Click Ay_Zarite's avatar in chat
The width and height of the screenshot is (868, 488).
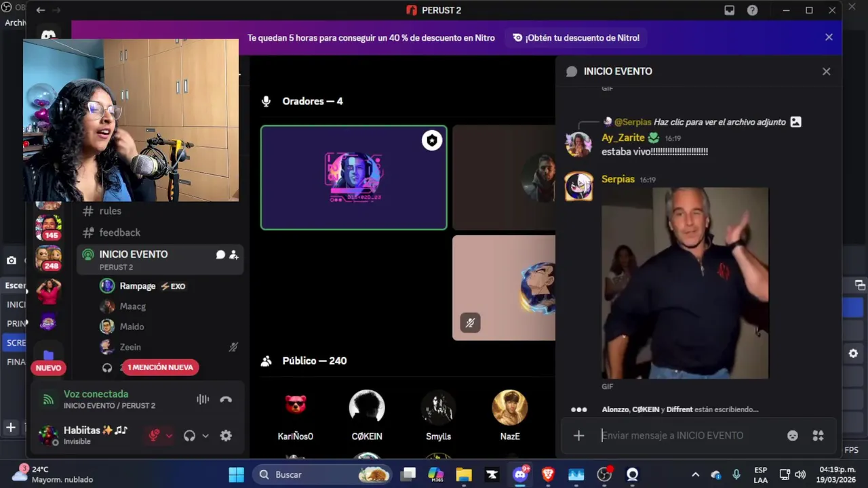click(x=579, y=144)
